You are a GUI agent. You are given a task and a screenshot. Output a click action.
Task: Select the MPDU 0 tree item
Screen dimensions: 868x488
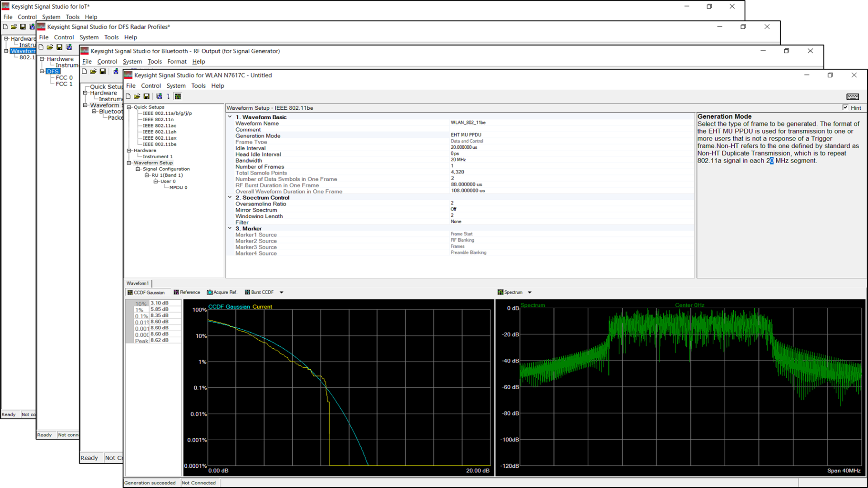coord(178,187)
